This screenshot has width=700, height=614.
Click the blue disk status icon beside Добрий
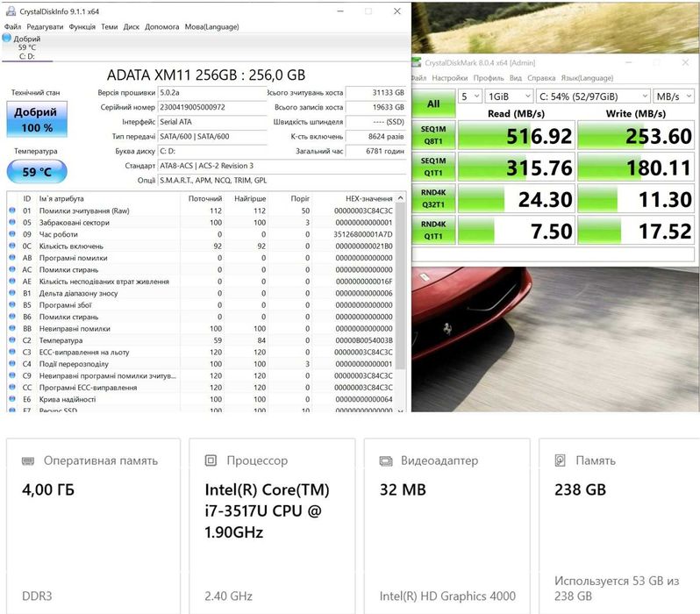(x=7, y=38)
